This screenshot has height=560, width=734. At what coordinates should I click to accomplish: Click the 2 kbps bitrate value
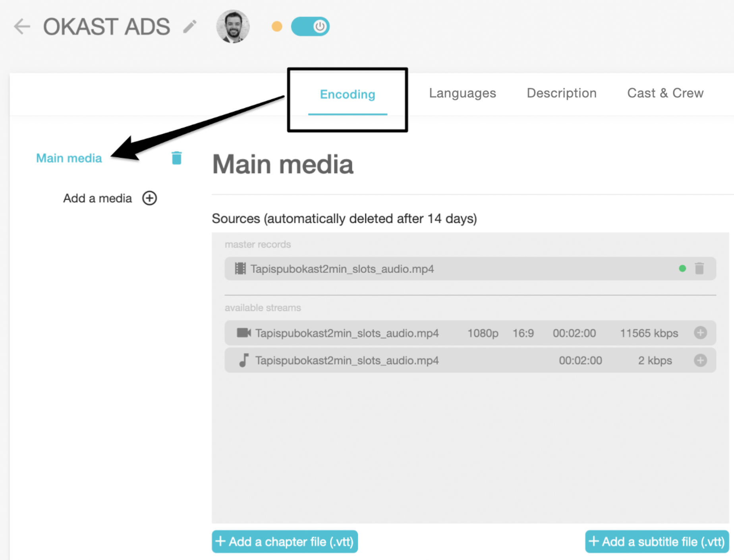pos(655,361)
